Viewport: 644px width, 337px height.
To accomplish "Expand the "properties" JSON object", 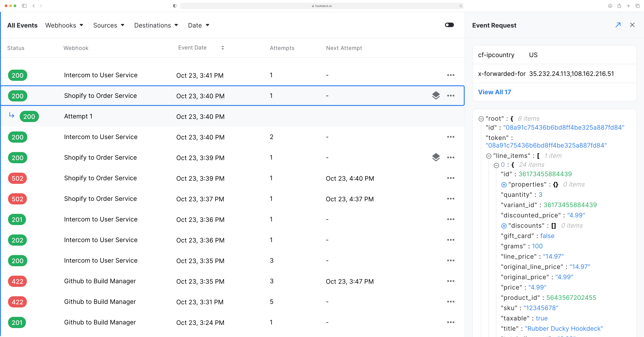I will (504, 185).
